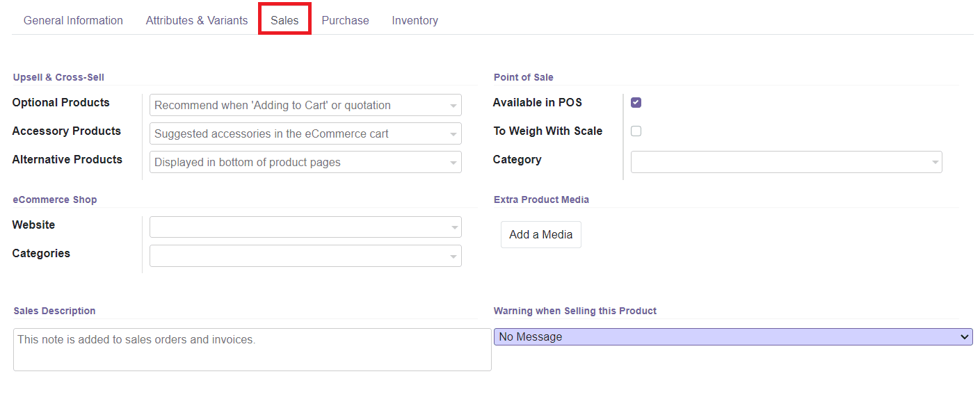Click the Add a Media button

point(540,235)
